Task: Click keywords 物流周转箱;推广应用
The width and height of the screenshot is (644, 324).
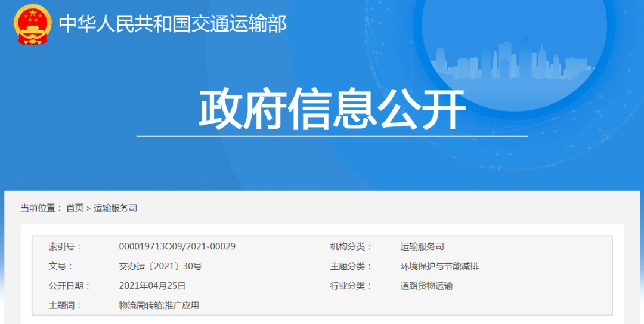Action: point(159,306)
